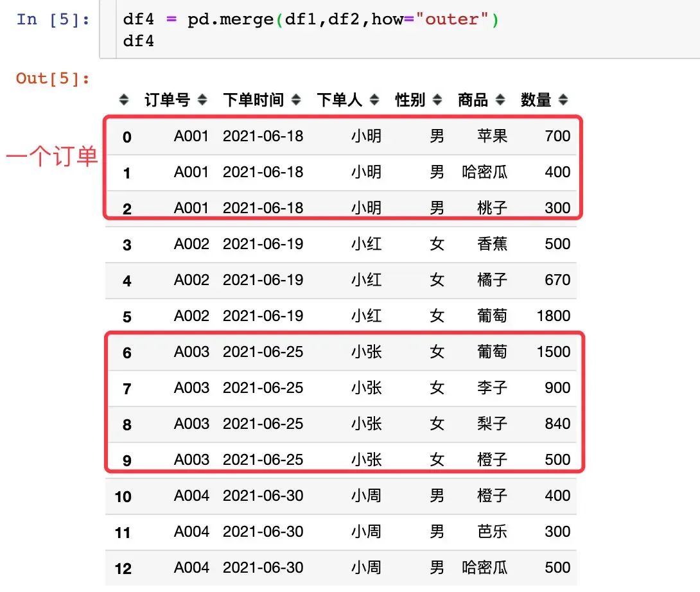Screen dimensions: 700x592
Task: Click the Out[5] output prompt
Action: (53, 78)
